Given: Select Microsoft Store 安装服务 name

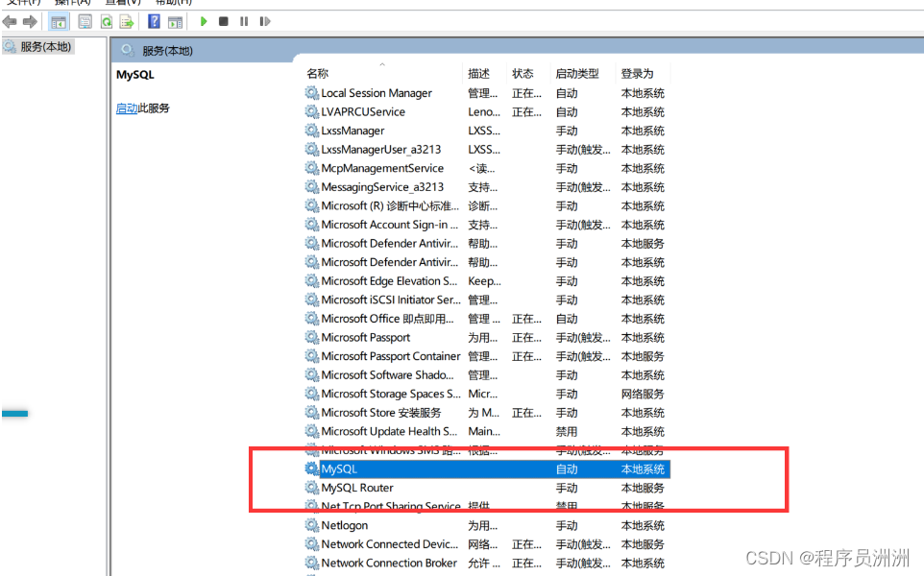Looking at the screenshot, I should [380, 413].
